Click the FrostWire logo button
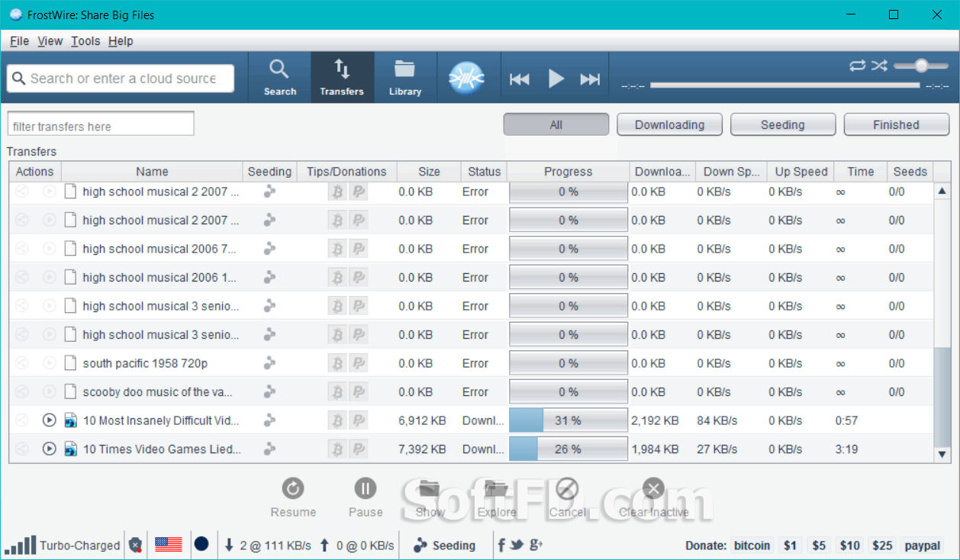Viewport: 960px width, 560px height. pyautogui.click(x=467, y=78)
